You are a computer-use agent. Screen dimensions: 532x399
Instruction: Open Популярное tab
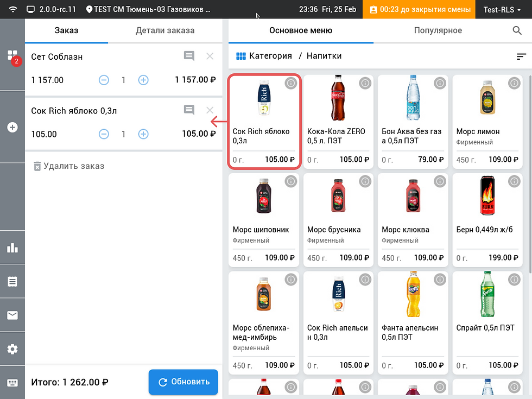(x=438, y=31)
